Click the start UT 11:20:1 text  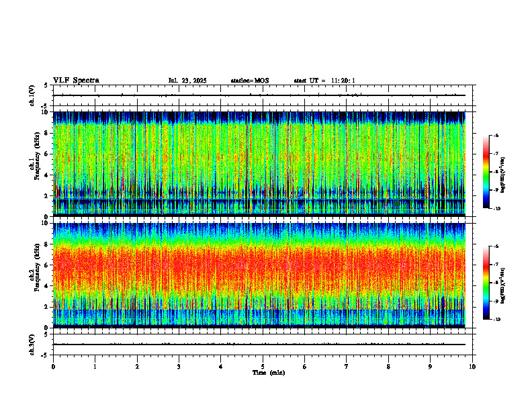pyautogui.click(x=324, y=81)
